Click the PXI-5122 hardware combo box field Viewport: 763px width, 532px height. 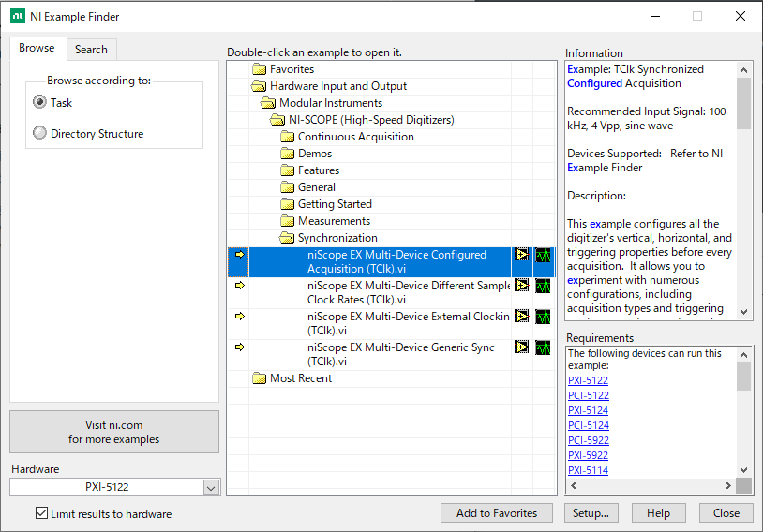click(107, 487)
